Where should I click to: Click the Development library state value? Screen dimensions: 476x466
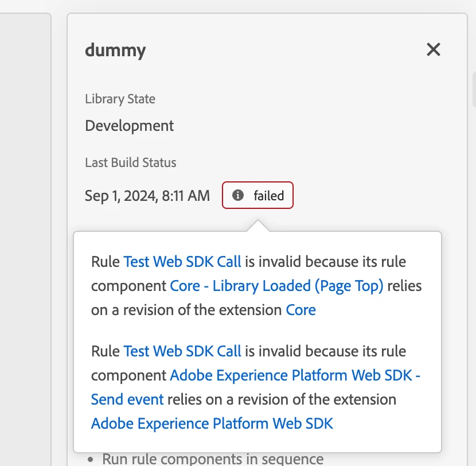tap(129, 126)
